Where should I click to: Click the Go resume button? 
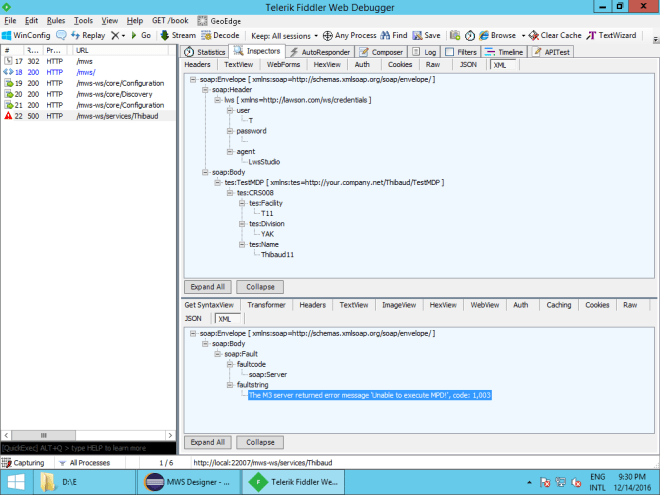(140, 35)
